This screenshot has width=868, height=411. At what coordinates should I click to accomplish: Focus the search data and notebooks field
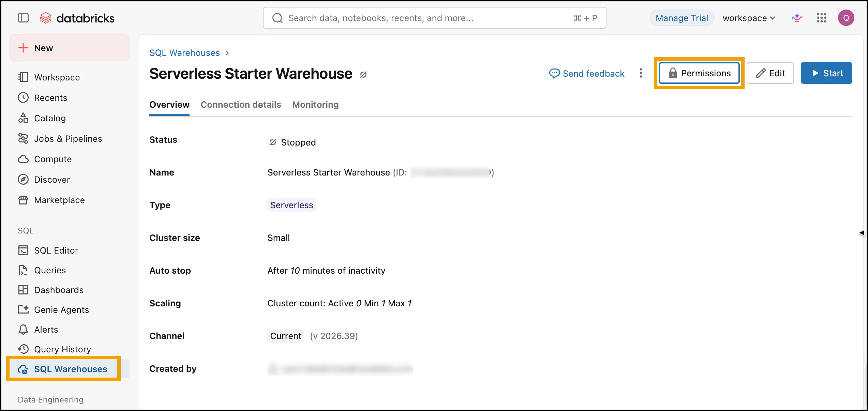click(434, 18)
